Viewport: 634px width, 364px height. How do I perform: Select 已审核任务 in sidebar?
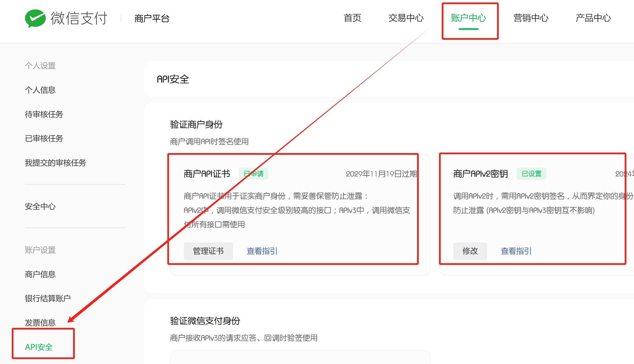click(44, 138)
